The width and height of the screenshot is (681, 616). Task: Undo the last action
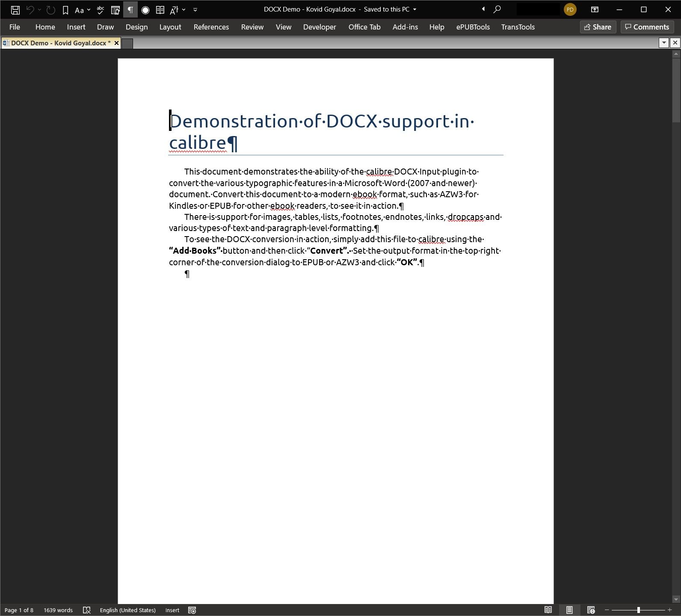pos(30,9)
